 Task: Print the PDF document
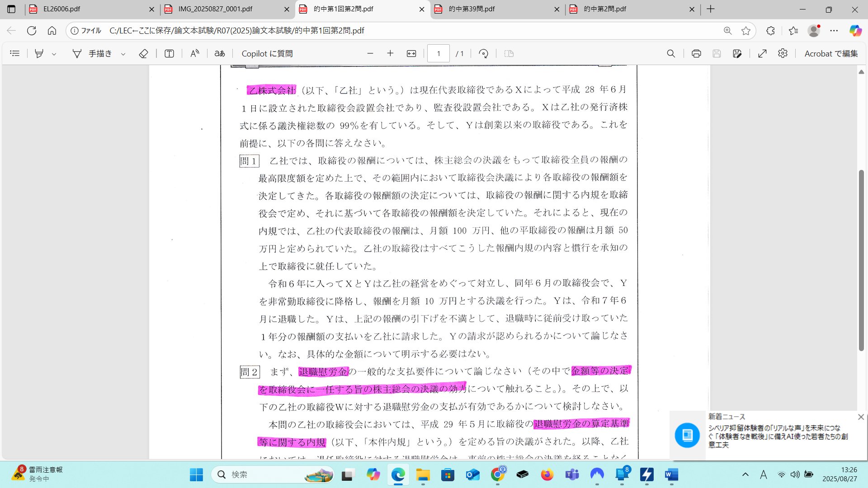[x=696, y=53]
